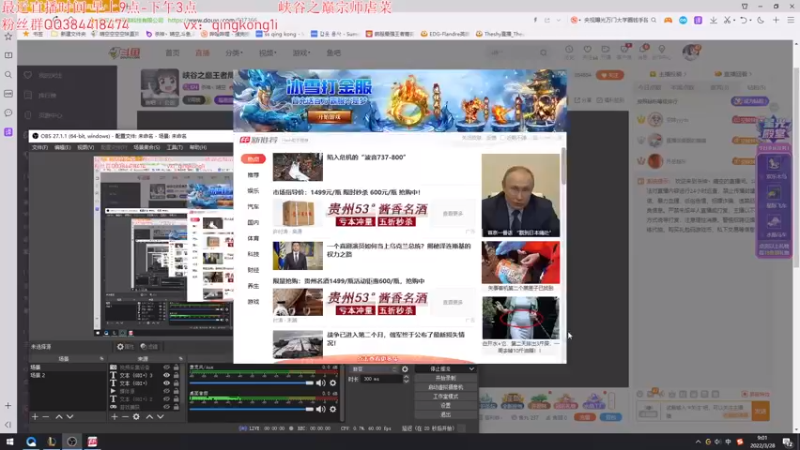Viewport: 800px width, 450px height.
Task: Open the Putin photo news thumbnail
Action: click(x=520, y=195)
